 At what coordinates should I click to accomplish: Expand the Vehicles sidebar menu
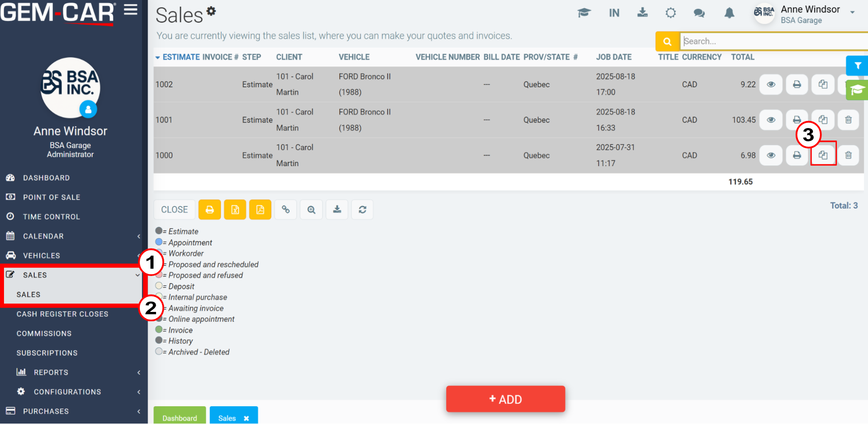tap(71, 256)
